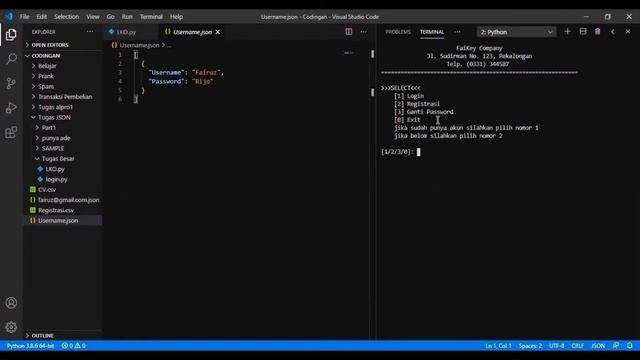Close the Username.json tab
The height and width of the screenshot is (360, 640).
(x=218, y=32)
